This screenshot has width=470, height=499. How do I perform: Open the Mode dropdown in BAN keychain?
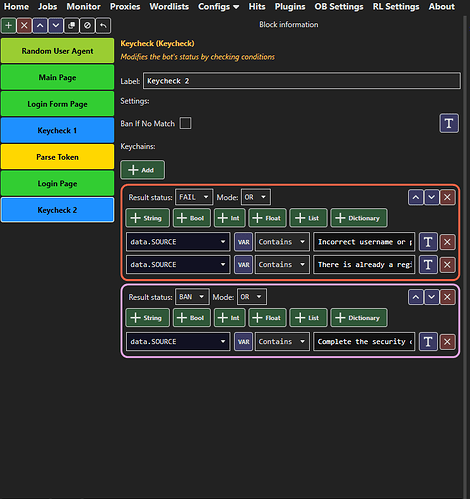coord(251,297)
